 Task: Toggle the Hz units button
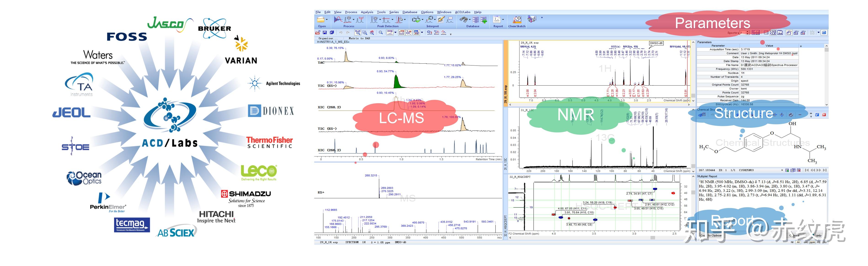click(x=819, y=242)
